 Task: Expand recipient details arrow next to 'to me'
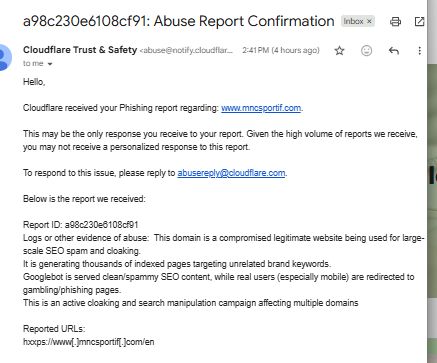tap(50, 64)
